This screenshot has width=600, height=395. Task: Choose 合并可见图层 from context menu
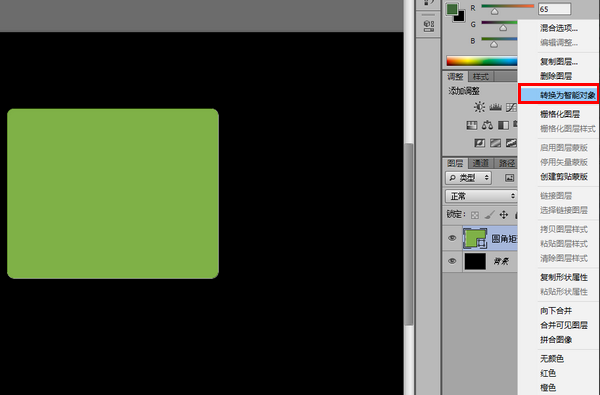click(564, 325)
